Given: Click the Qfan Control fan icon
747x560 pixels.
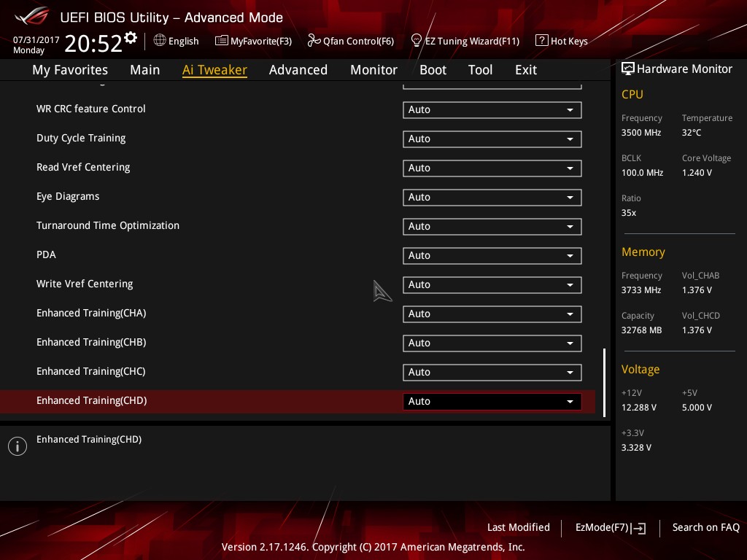Looking at the screenshot, I should [314, 41].
